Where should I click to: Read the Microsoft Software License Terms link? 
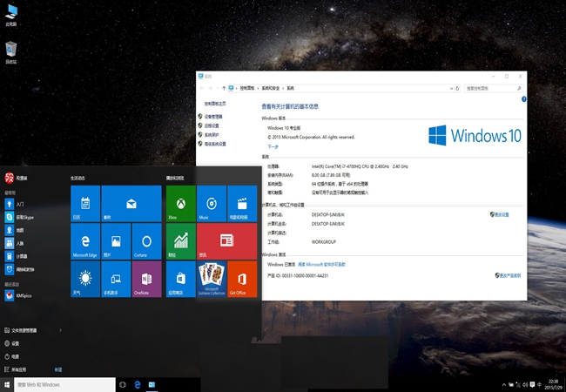tap(321, 264)
